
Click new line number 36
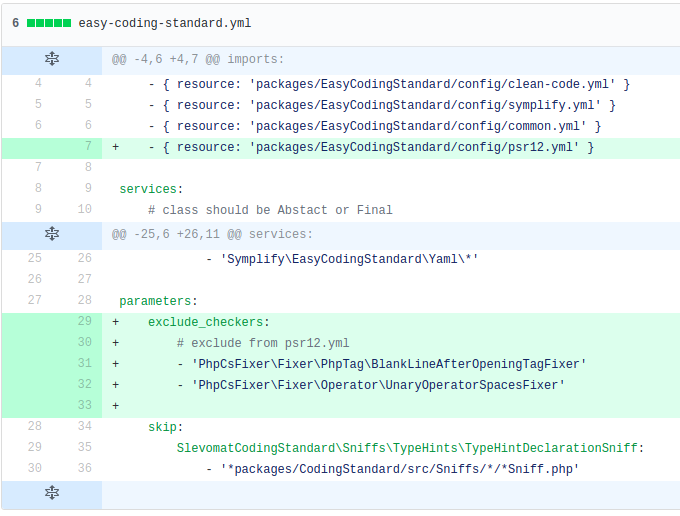click(x=85, y=468)
